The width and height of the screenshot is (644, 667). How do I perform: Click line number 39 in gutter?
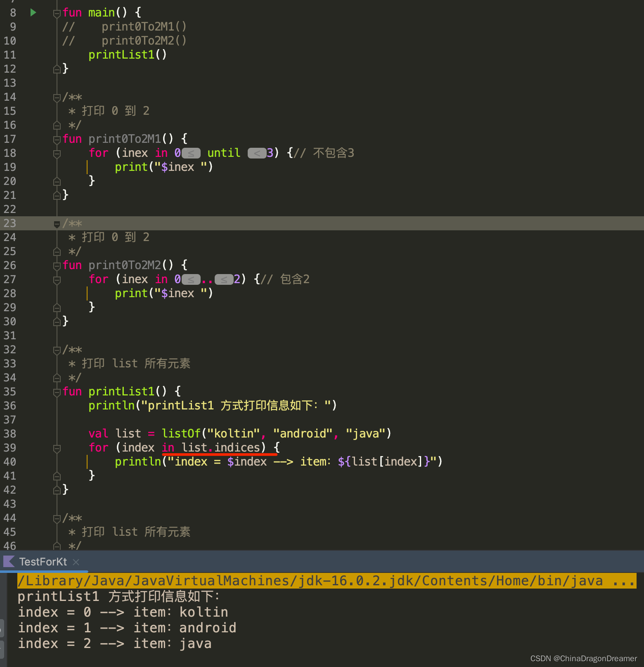[9, 448]
